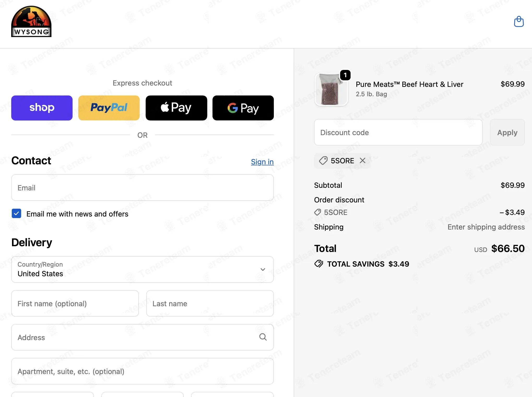
Task: Focus the Discount code field
Action: [398, 132]
